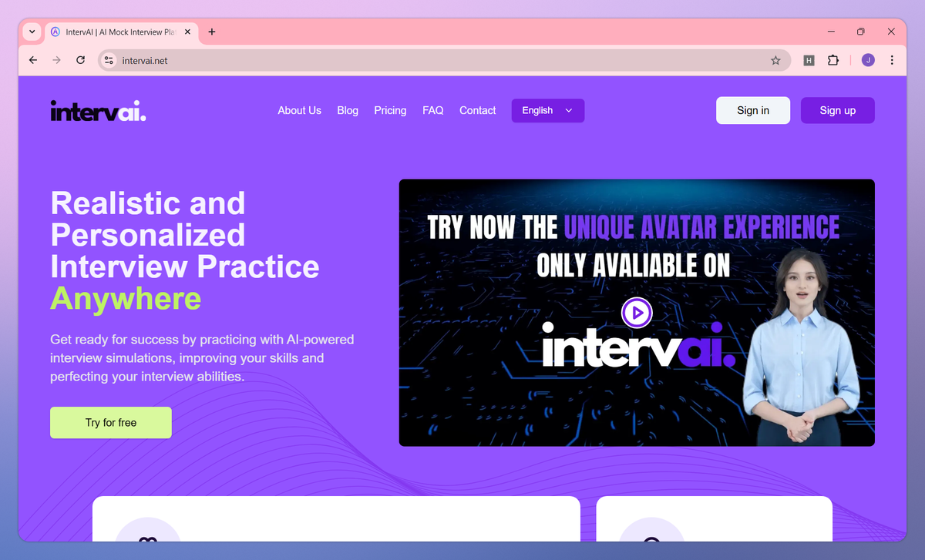925x560 pixels.
Task: Open the tab search dropdown arrow
Action: 32,32
